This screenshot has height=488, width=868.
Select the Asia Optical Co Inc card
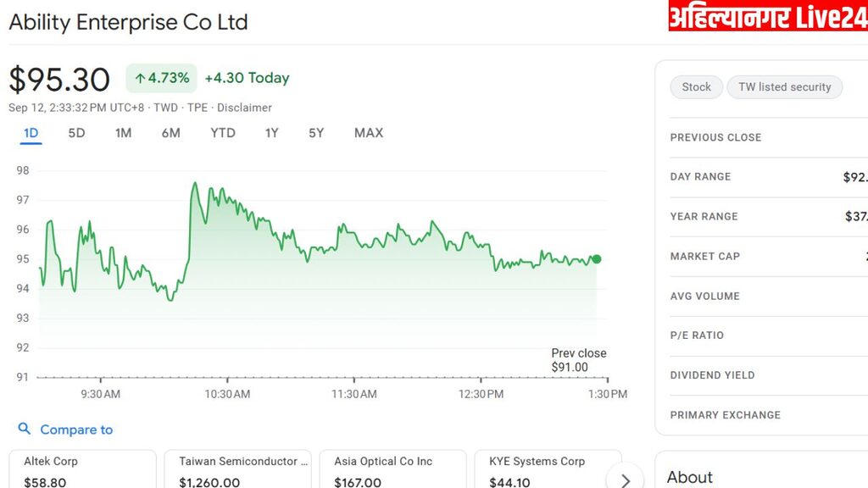pyautogui.click(x=392, y=470)
